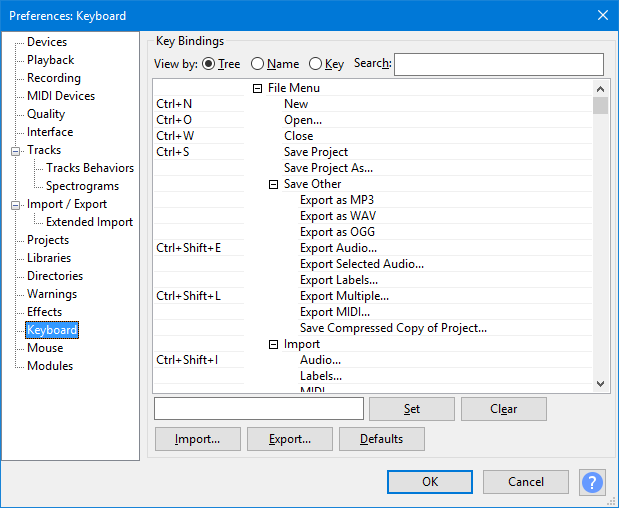Open Libraries preferences page
Image resolution: width=619 pixels, height=508 pixels.
click(49, 258)
